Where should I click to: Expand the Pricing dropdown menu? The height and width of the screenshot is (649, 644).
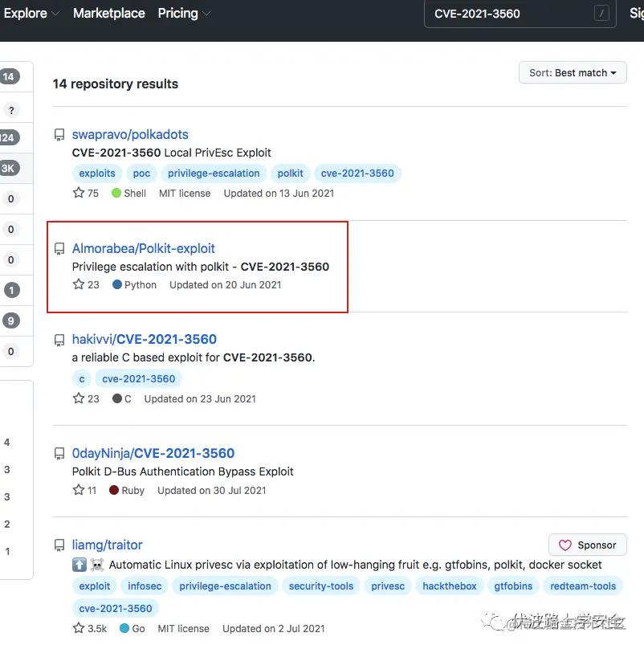point(184,13)
